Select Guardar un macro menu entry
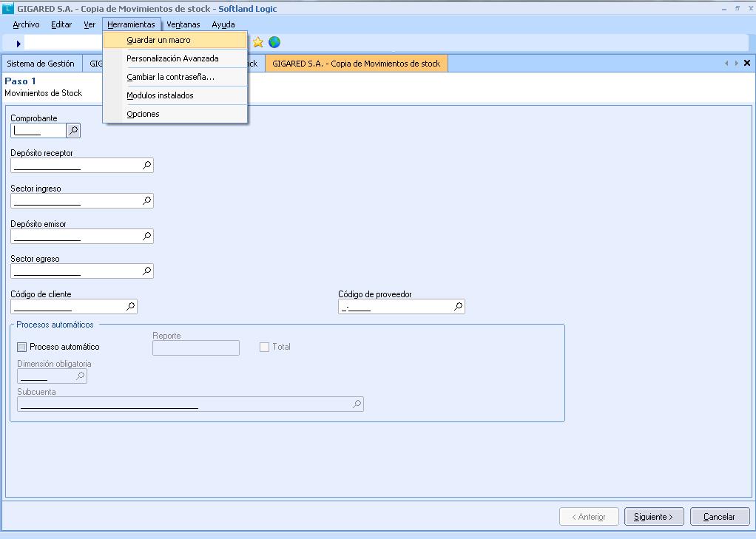Screen dimensions: 756x539 tap(158, 40)
